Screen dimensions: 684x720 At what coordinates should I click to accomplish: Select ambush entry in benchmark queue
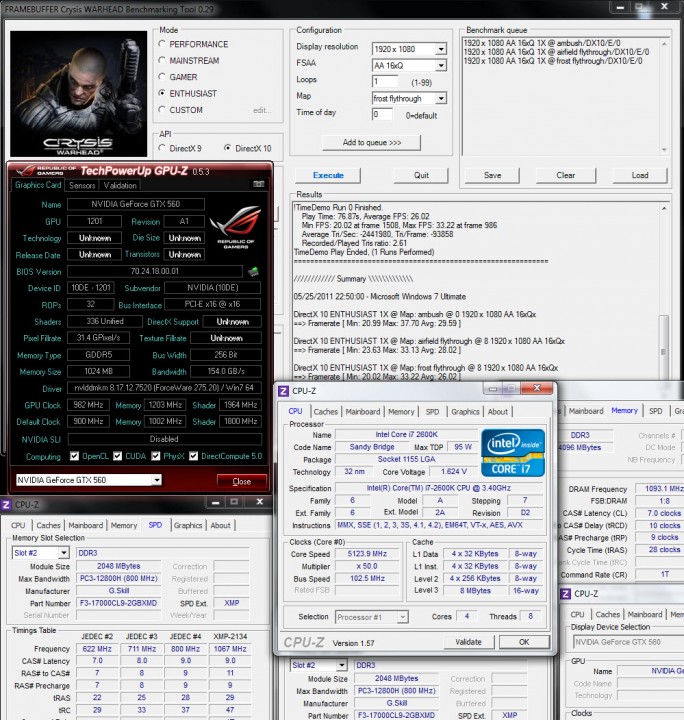(x=542, y=43)
